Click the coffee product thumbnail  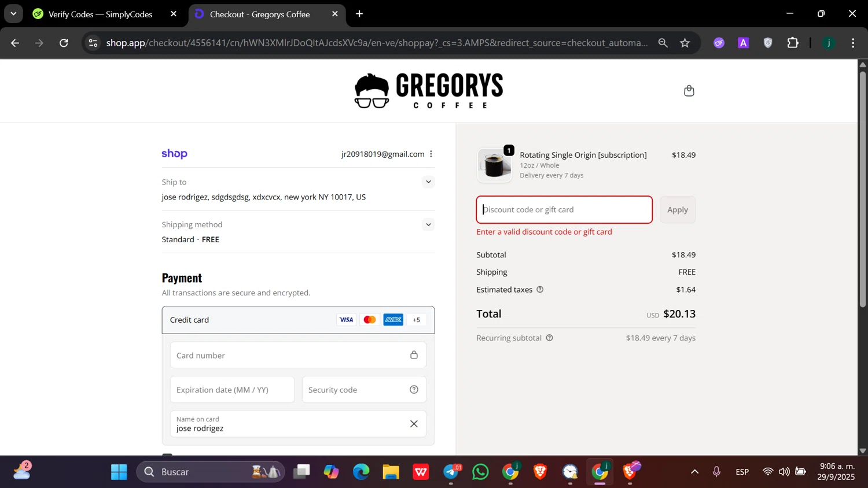(x=494, y=165)
